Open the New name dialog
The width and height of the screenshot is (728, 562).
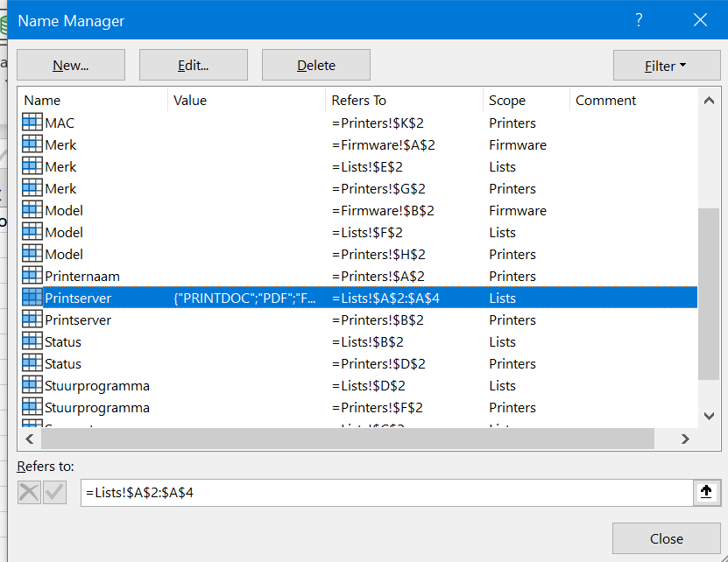(70, 65)
